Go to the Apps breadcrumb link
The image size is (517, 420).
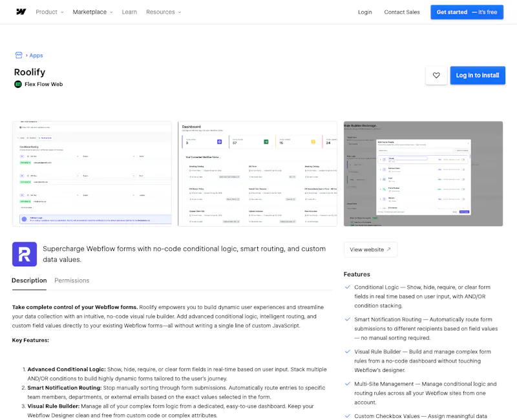(36, 56)
